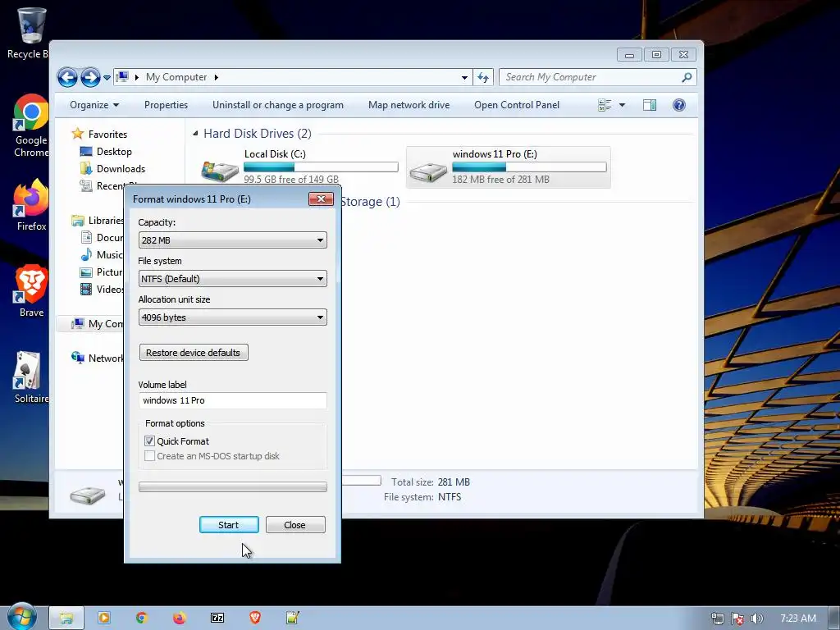Screen dimensions: 840x630
Task: Click the search magnifier icon
Action: (x=687, y=77)
